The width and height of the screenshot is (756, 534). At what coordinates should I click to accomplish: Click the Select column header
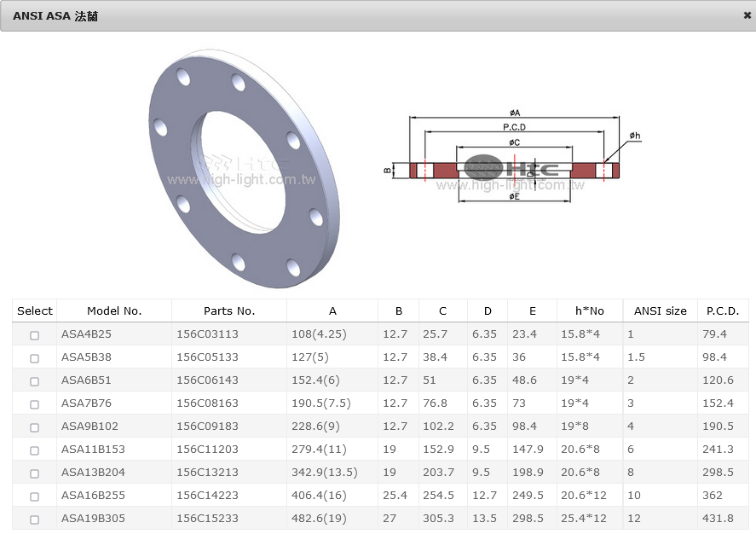pos(35,311)
